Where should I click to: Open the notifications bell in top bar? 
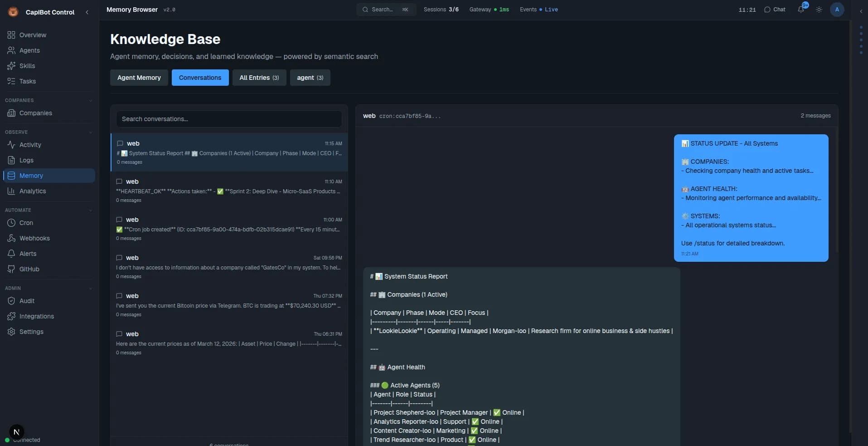(801, 10)
